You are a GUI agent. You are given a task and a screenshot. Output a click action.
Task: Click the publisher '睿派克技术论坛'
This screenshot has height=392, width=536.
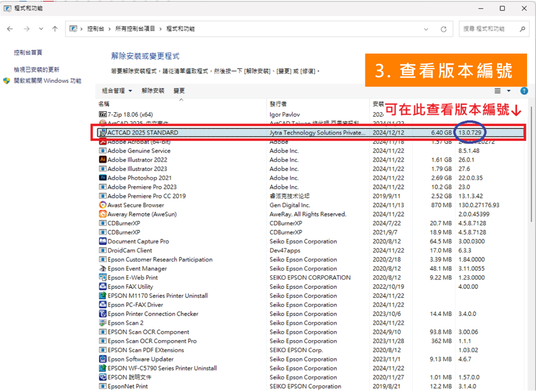pyautogui.click(x=289, y=196)
